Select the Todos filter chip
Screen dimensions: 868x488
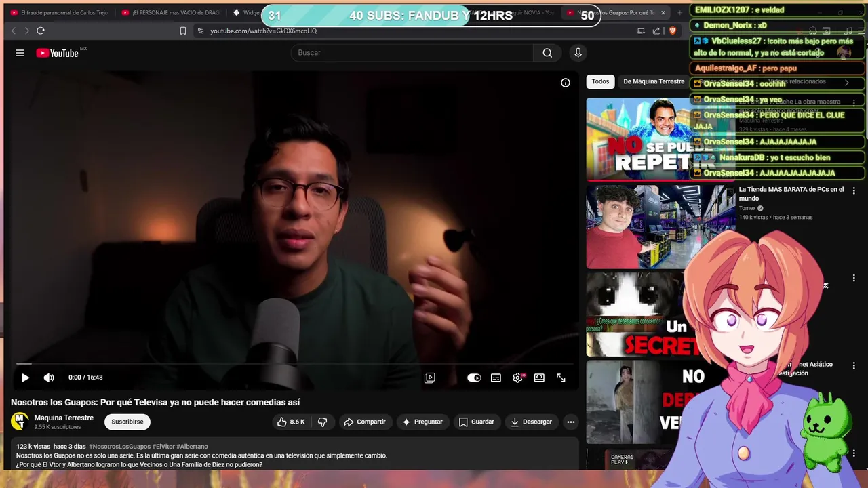(600, 81)
